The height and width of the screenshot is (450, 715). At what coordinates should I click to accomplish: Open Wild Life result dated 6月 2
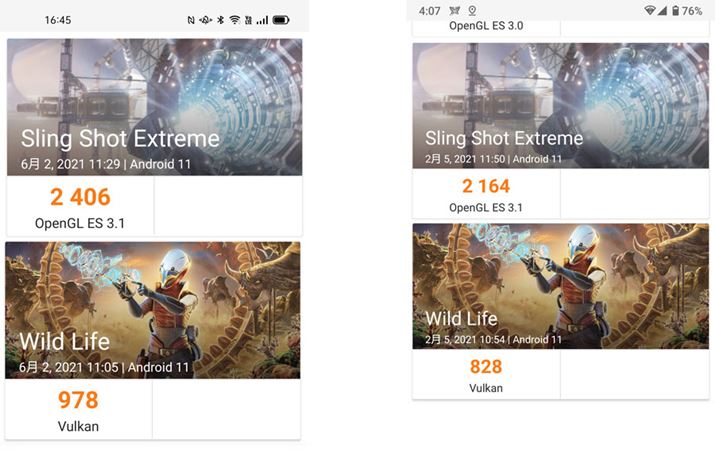click(153, 310)
